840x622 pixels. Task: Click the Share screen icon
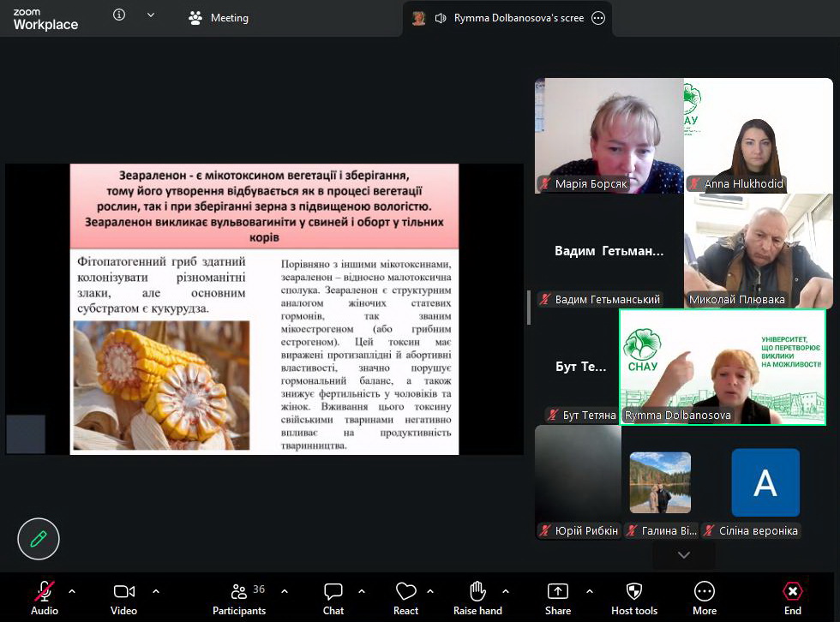click(557, 592)
